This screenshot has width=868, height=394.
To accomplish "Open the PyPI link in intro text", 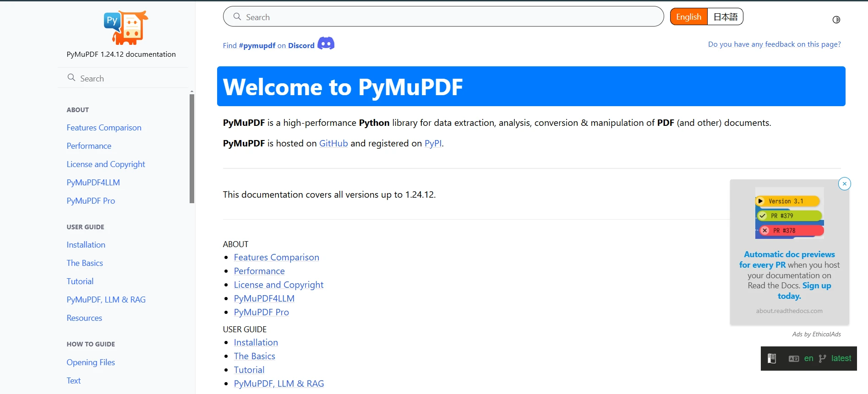I will pyautogui.click(x=433, y=143).
